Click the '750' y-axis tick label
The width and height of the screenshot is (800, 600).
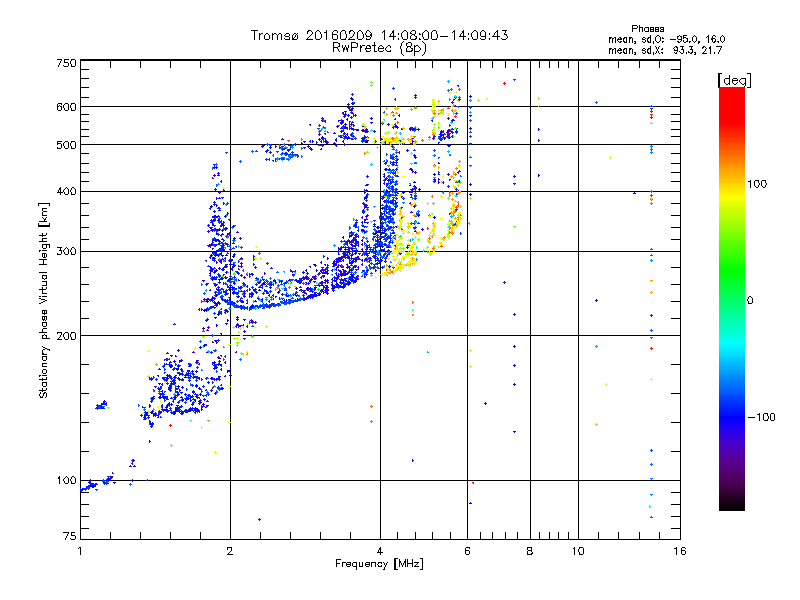click(66, 63)
